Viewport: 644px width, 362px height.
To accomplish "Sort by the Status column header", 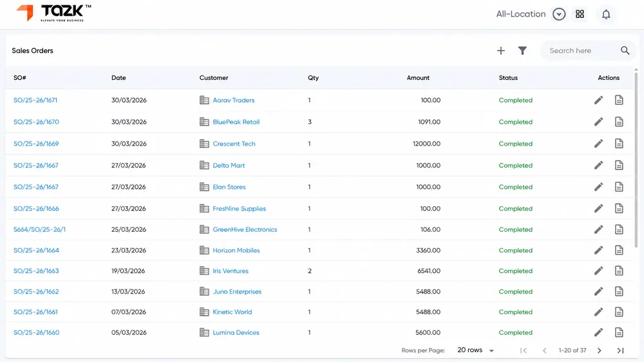I will pos(508,78).
